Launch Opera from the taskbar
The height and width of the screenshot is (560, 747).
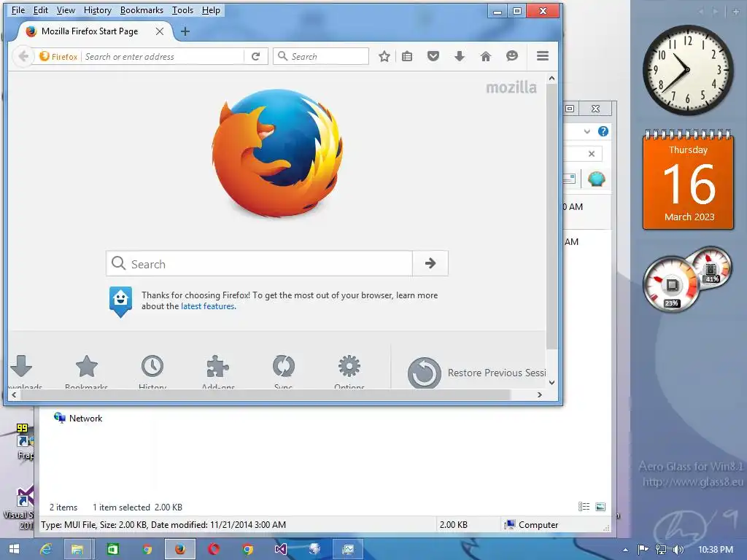[214, 549]
